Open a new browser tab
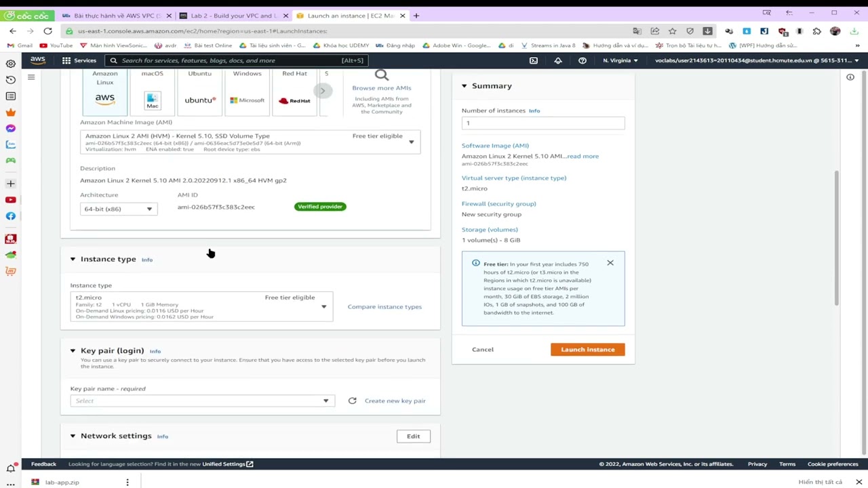Viewport: 868px width, 488px height. [x=416, y=16]
